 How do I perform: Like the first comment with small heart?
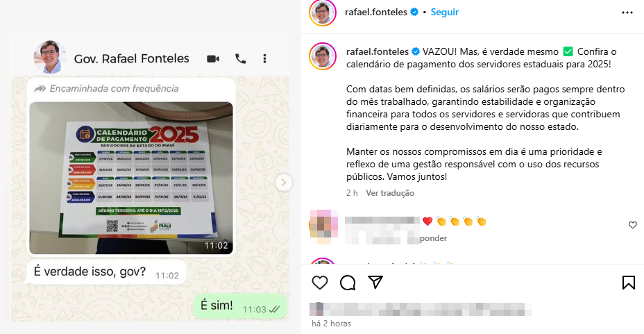632,225
